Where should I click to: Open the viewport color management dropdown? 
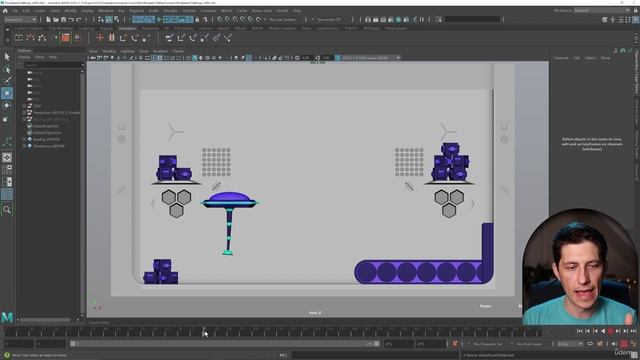coord(371,58)
